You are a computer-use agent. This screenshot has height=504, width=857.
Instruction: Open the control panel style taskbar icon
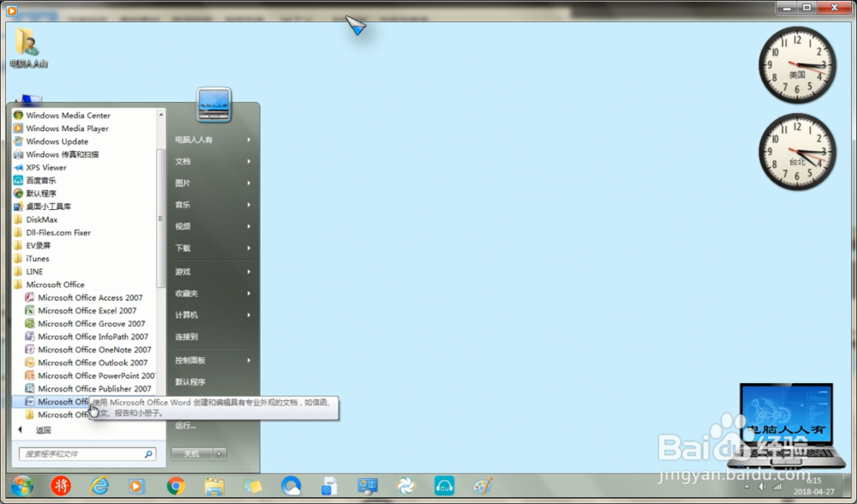(368, 485)
